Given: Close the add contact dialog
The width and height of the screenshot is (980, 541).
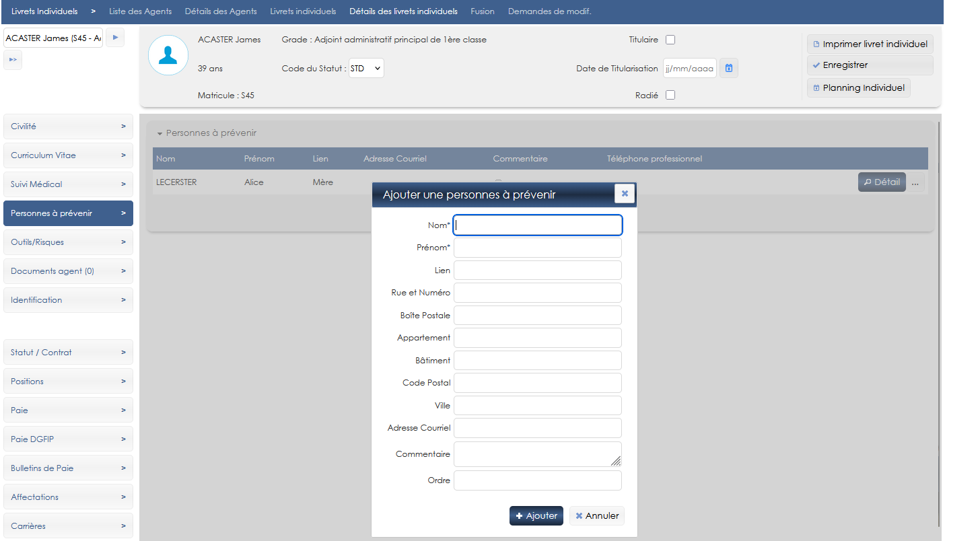Looking at the screenshot, I should 625,194.
